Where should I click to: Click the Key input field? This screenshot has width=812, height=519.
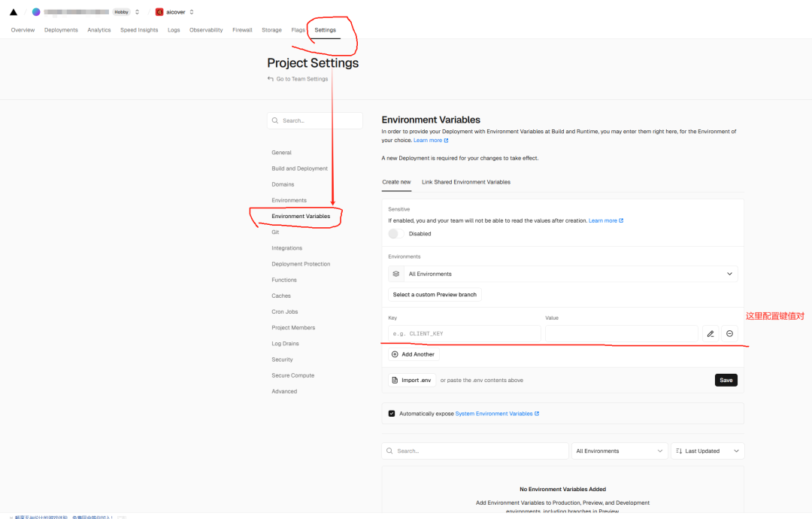pos(464,333)
